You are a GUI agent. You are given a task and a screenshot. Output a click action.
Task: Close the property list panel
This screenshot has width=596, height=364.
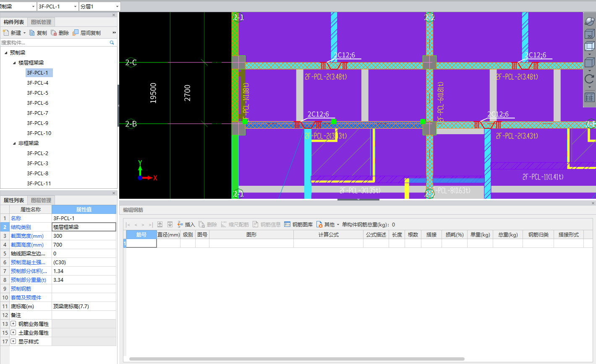114,193
